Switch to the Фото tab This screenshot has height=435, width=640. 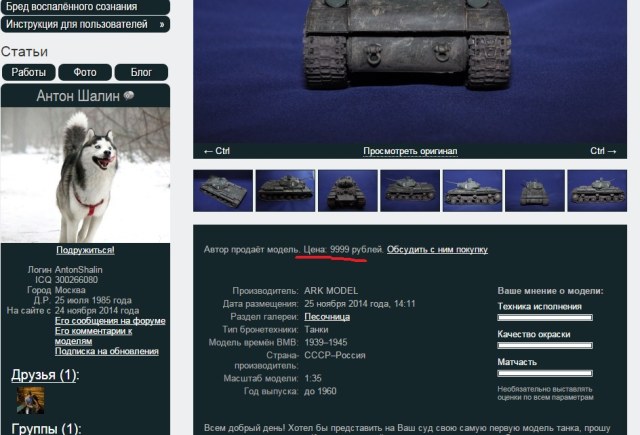click(x=85, y=72)
